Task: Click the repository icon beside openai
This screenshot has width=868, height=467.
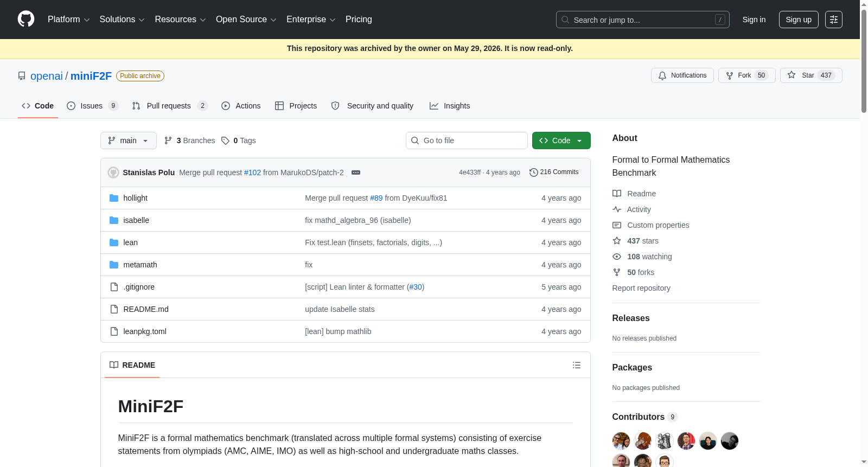Action: click(22, 76)
